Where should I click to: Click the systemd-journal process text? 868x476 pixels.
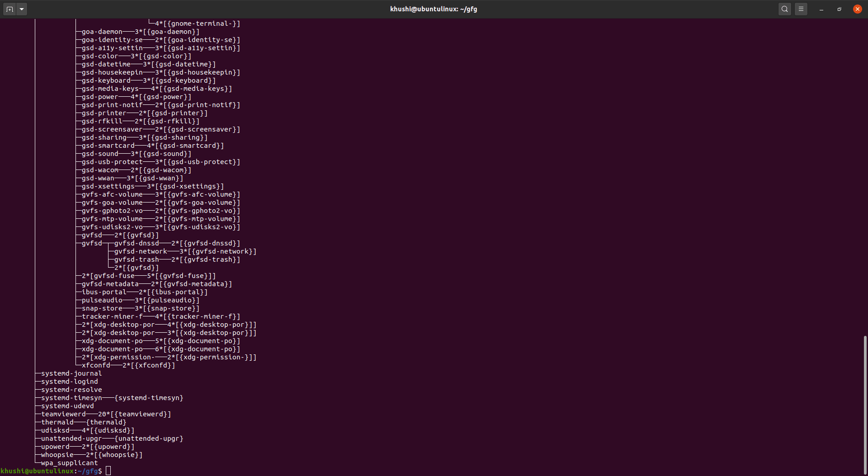tap(71, 373)
